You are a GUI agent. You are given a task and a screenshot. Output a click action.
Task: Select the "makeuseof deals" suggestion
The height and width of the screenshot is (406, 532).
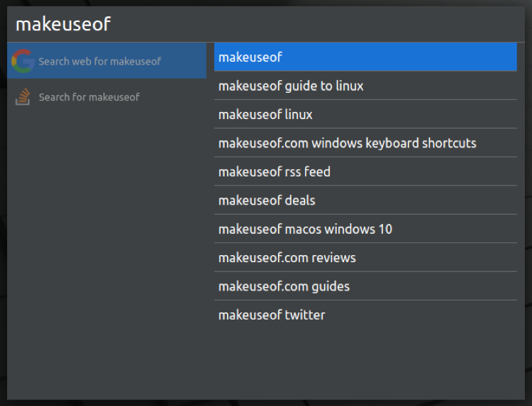pos(267,201)
